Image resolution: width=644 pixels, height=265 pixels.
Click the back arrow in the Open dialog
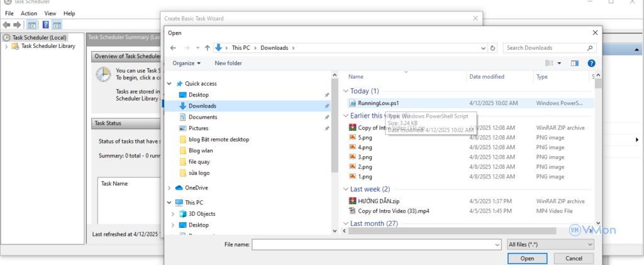click(174, 48)
